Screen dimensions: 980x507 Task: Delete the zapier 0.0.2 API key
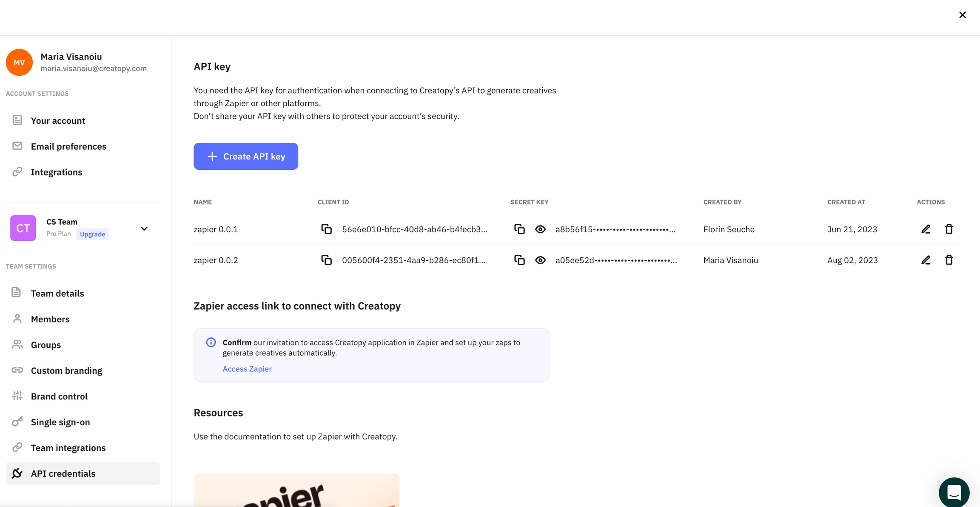949,260
